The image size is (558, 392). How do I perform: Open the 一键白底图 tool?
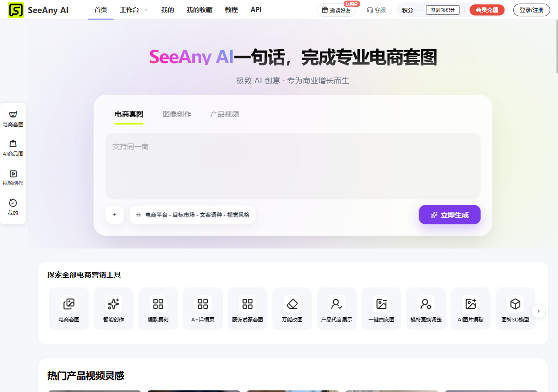(x=381, y=309)
